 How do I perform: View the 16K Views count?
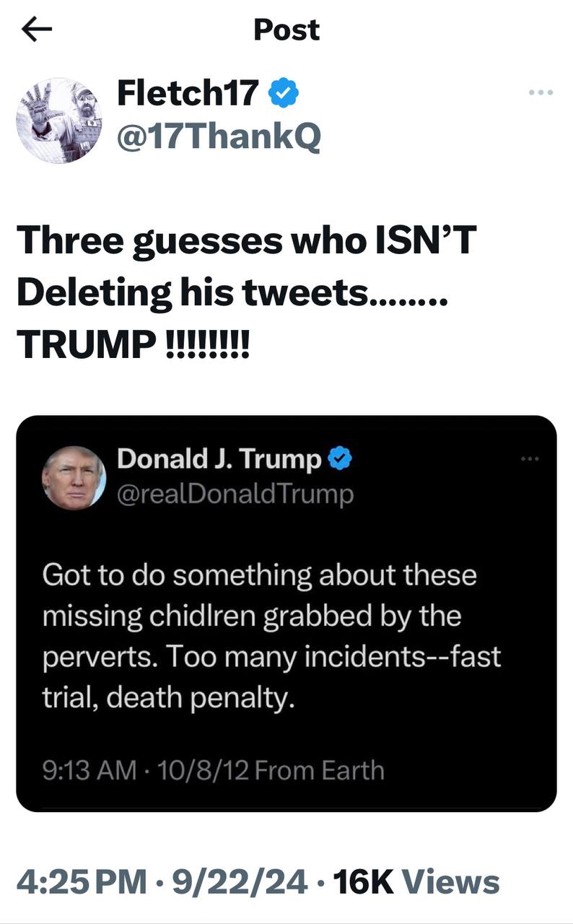pyautogui.click(x=416, y=882)
